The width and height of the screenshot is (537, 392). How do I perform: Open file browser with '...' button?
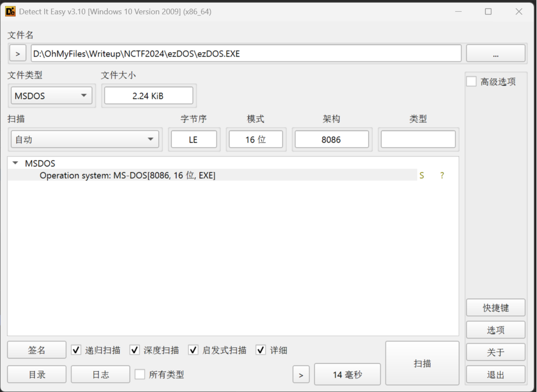pyautogui.click(x=495, y=53)
